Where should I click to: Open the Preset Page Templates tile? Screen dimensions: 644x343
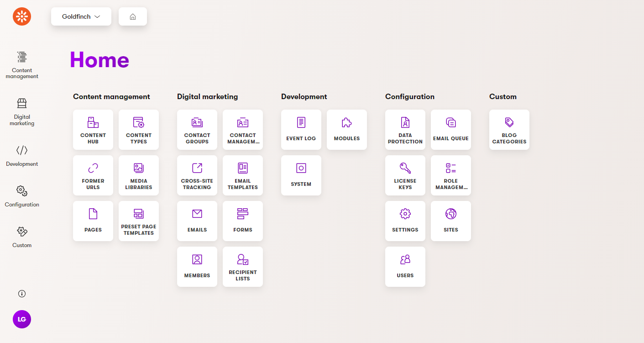coord(139,221)
